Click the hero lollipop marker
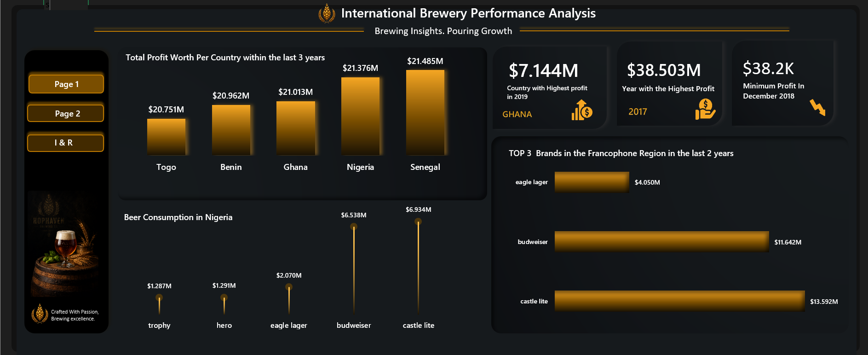868x355 pixels. pyautogui.click(x=224, y=297)
